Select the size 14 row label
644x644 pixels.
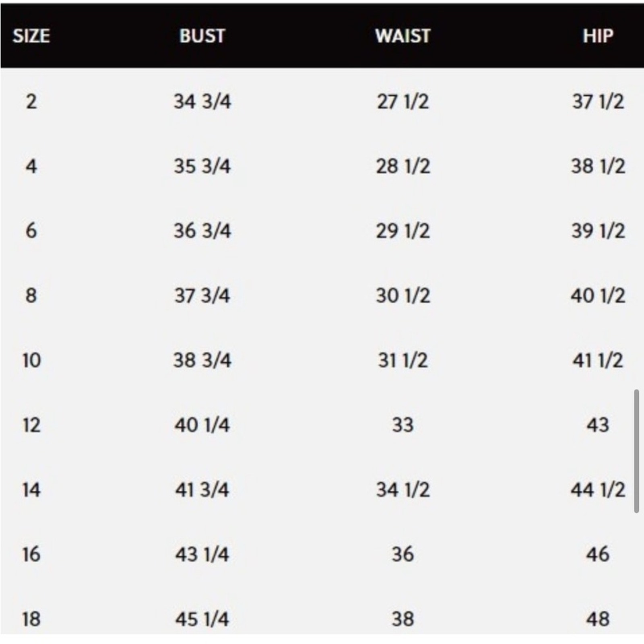(31, 490)
